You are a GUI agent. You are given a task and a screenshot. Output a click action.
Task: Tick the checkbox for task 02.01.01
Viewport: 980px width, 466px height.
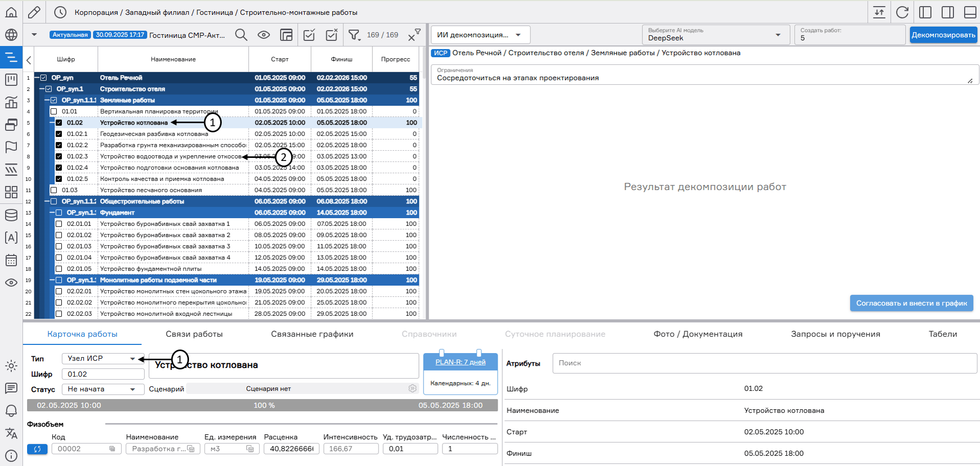pos(59,224)
